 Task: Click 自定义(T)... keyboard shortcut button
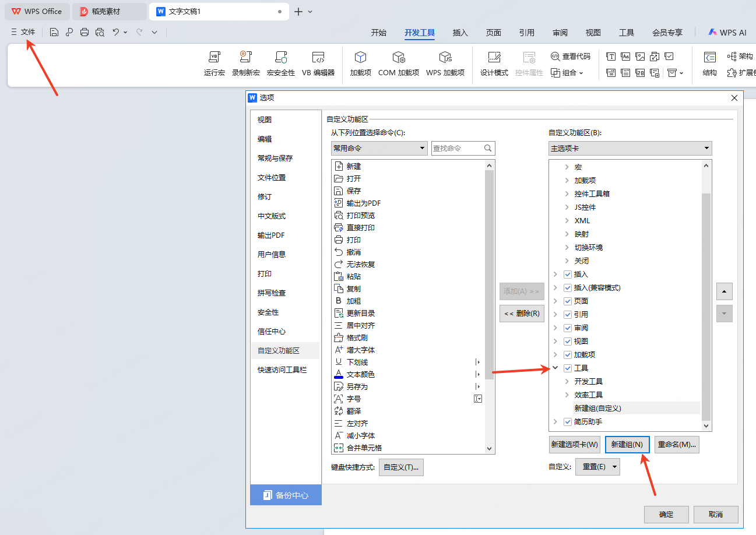click(x=401, y=467)
